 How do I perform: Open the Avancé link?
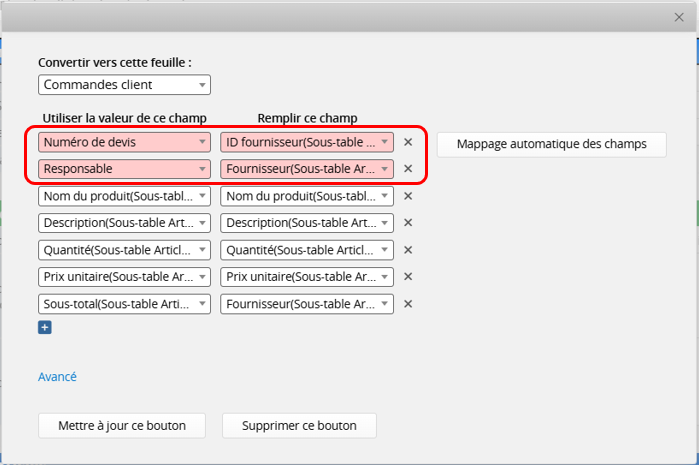coord(57,377)
